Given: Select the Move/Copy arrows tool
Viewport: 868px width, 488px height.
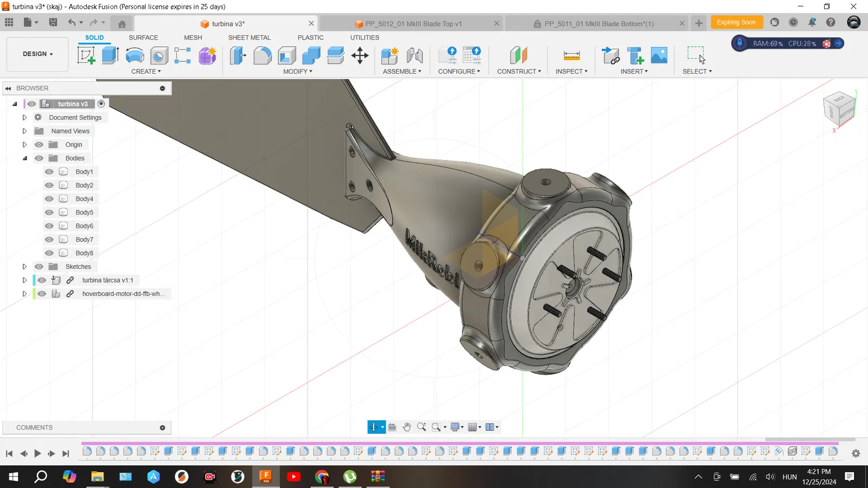Looking at the screenshot, I should pyautogui.click(x=360, y=55).
